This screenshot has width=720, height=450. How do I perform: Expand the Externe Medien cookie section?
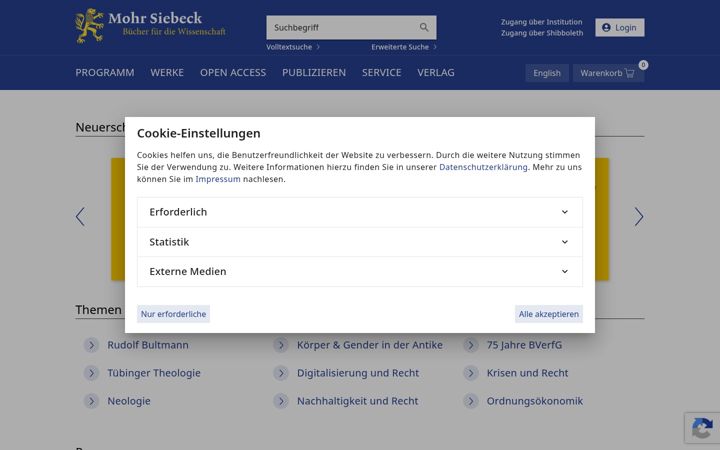(x=360, y=271)
